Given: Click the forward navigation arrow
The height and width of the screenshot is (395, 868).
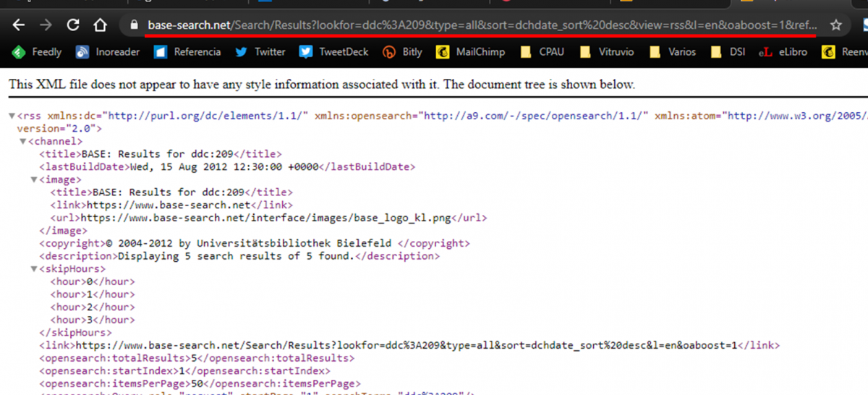Looking at the screenshot, I should 46,25.
